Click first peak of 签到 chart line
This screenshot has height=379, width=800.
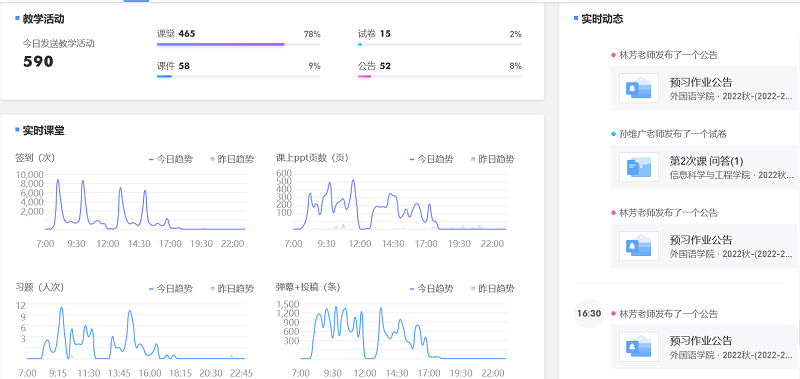pos(58,180)
